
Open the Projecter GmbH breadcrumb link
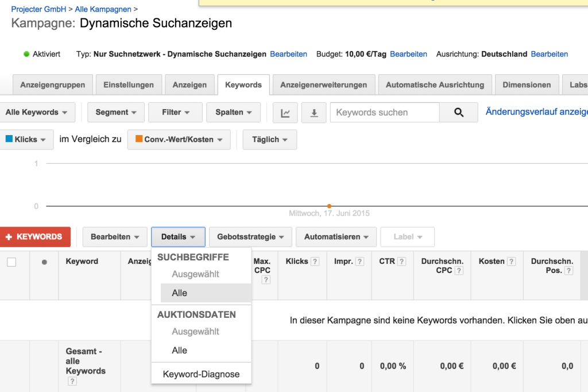click(38, 9)
